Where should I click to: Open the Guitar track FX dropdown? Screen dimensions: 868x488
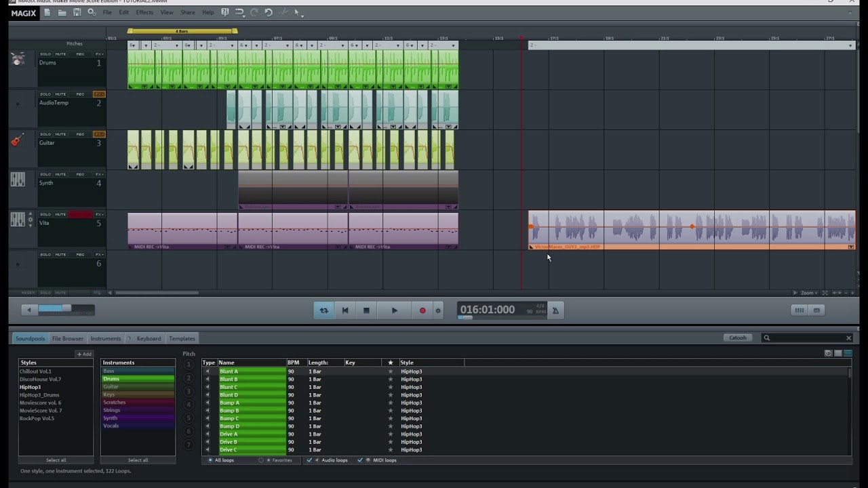[99, 134]
